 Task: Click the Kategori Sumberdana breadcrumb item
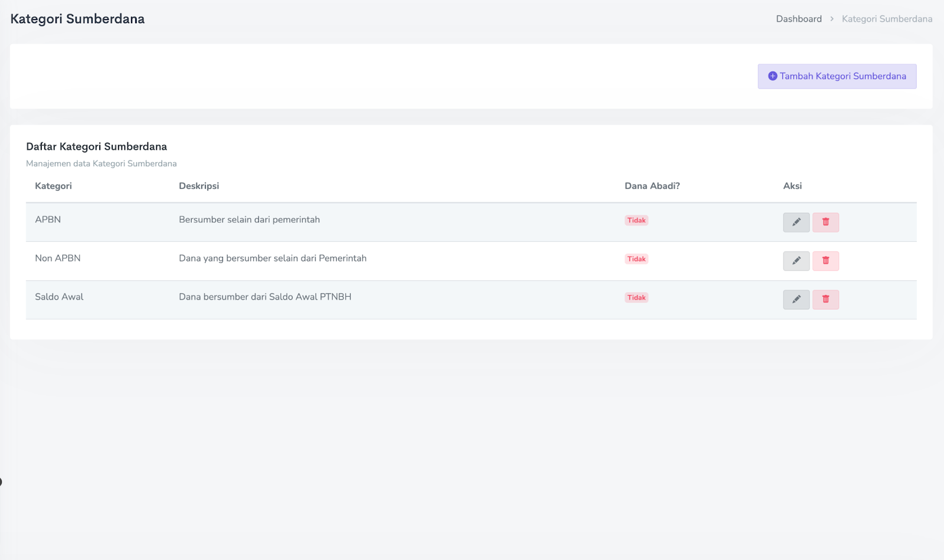pyautogui.click(x=887, y=19)
